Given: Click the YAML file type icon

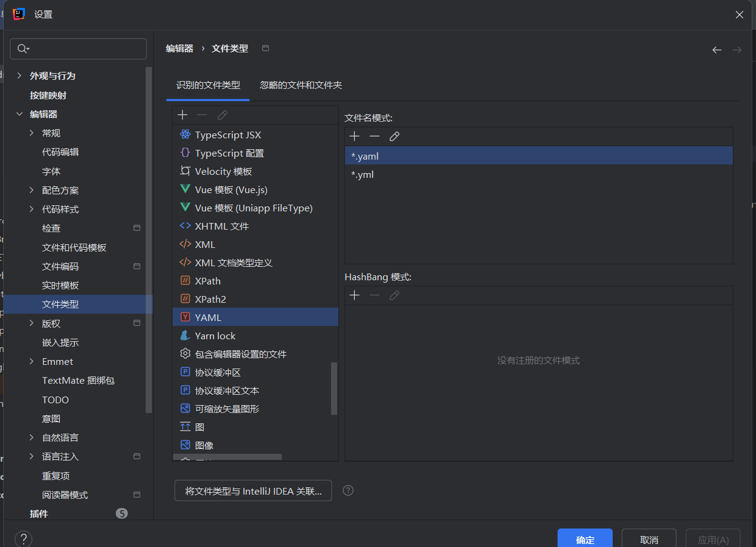Looking at the screenshot, I should click(185, 317).
